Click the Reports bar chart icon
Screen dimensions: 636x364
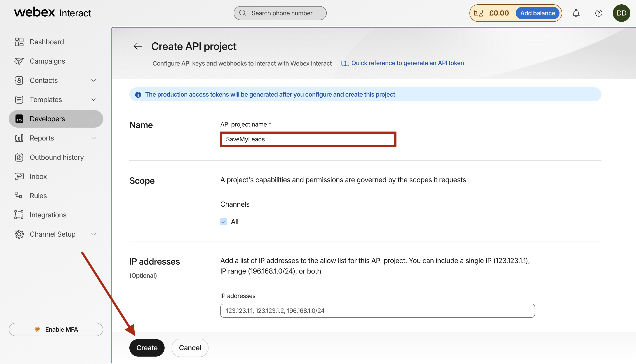pos(19,138)
